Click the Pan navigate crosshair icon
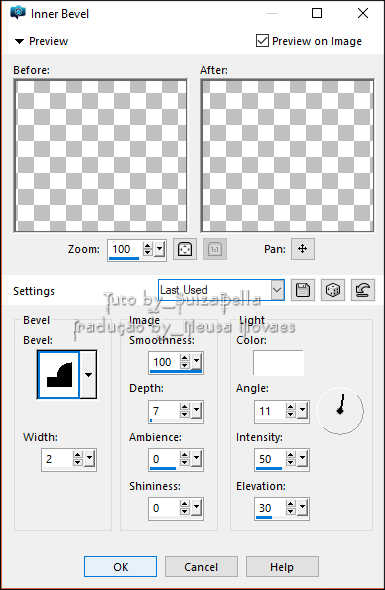Viewport: 385px width, 590px height. click(303, 249)
